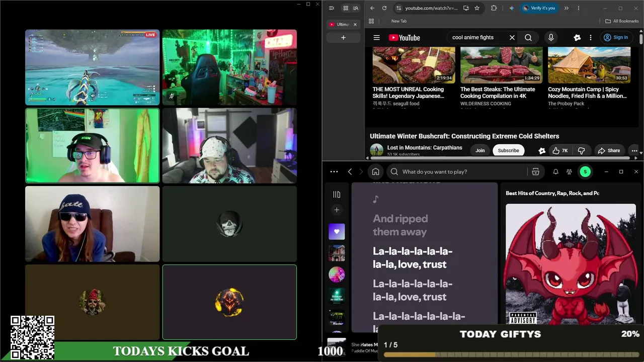Select the green-lit room webcam tile

229,67
